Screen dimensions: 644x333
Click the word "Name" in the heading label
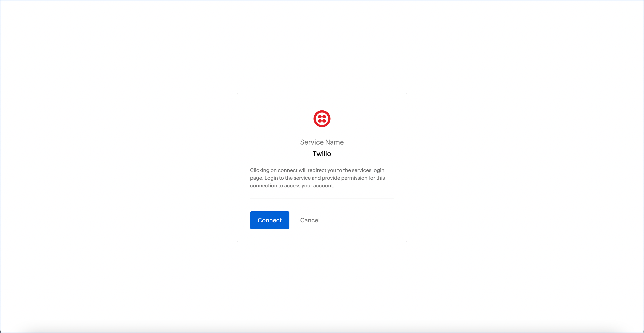point(335,142)
